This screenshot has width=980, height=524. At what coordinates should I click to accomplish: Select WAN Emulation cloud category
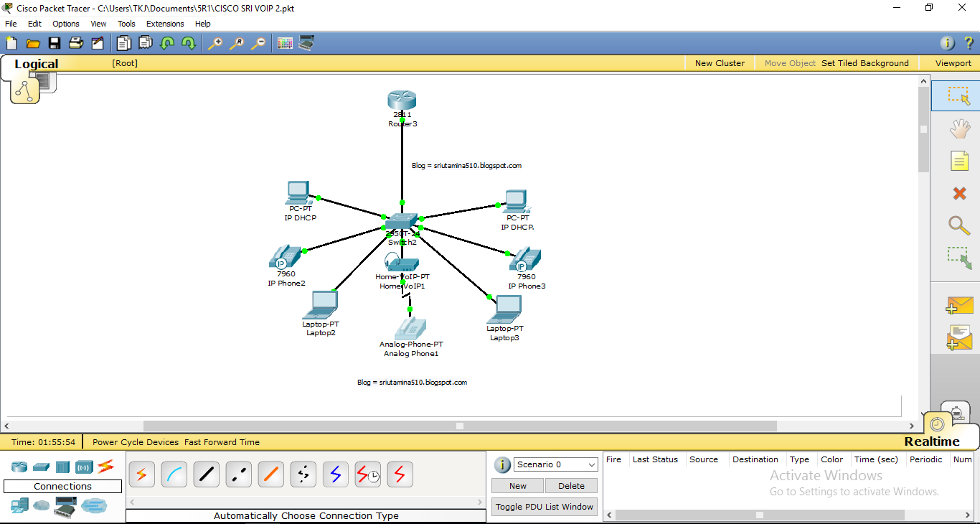pyautogui.click(x=42, y=506)
